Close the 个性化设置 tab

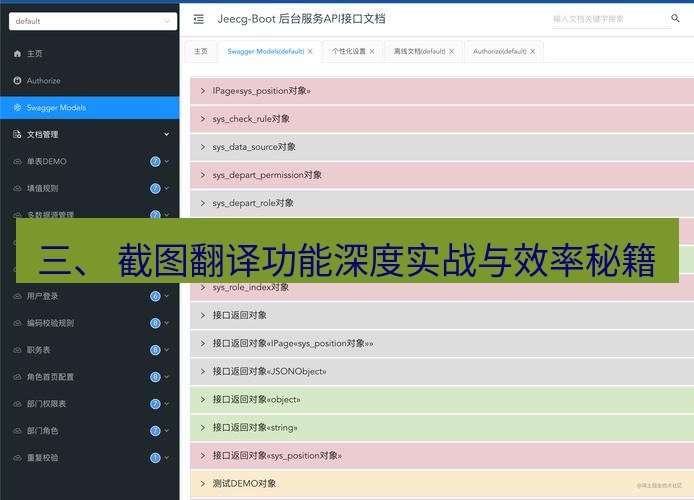pos(372,51)
